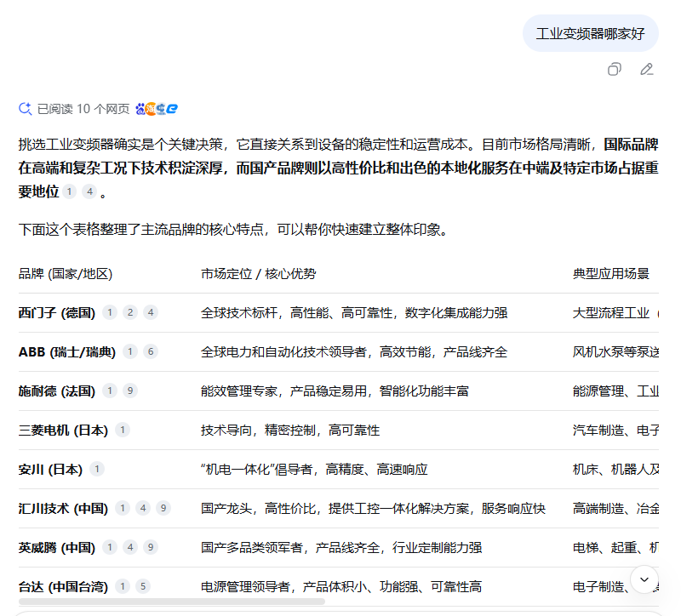This screenshot has width=681, height=616.
Task: Click the table's horizontal scrollbar
Action: click(170, 602)
